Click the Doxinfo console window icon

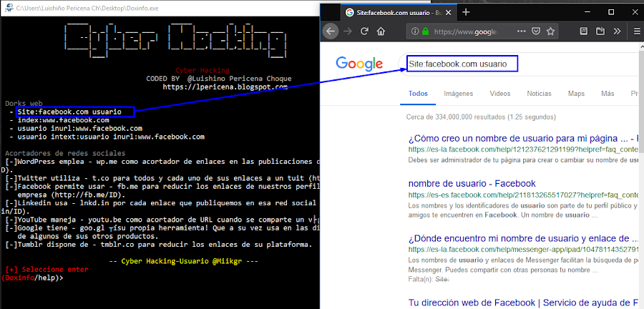tap(8, 8)
